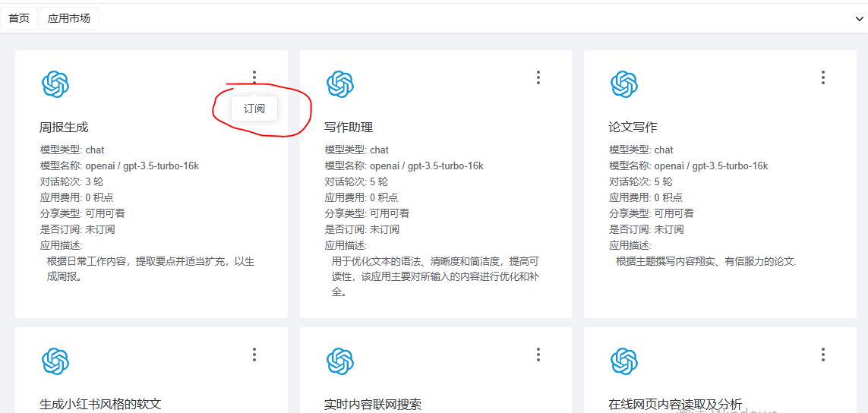
Task: Click the OpenAI logo on 生成小红书风格的软文 card
Action: tap(55, 361)
